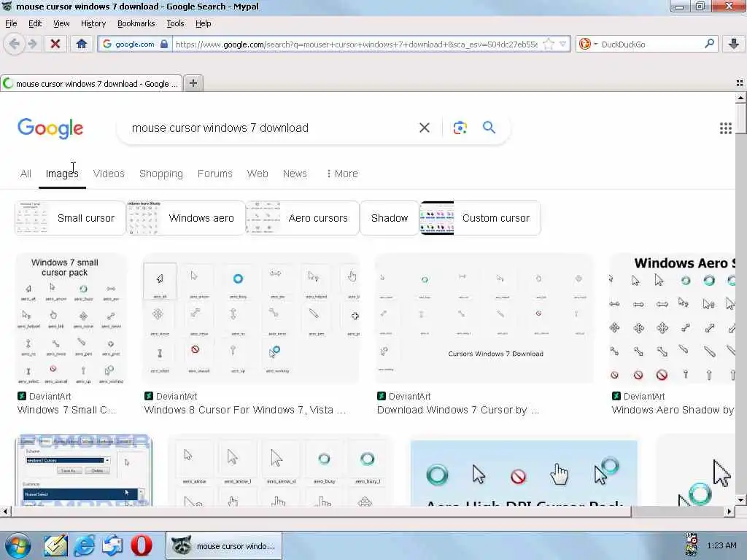747x560 pixels.
Task: Open the Help menu
Action: click(x=203, y=23)
